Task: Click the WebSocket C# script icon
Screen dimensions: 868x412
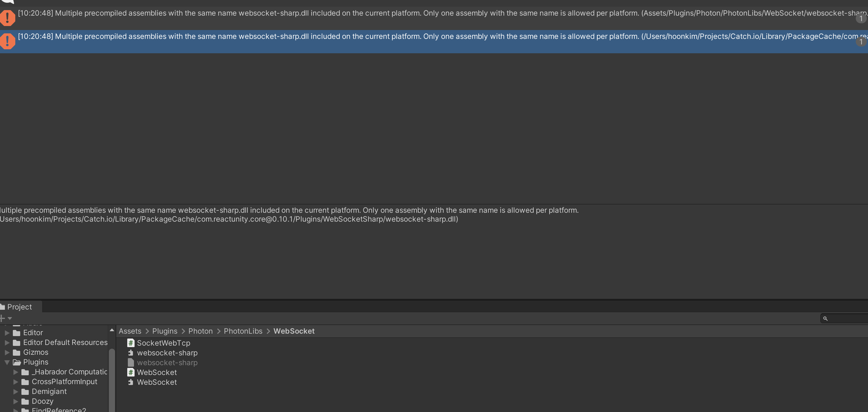Action: coord(131,372)
